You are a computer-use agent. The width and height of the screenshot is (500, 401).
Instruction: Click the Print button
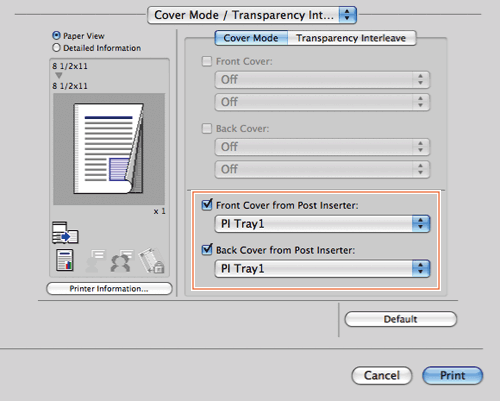coord(452,376)
